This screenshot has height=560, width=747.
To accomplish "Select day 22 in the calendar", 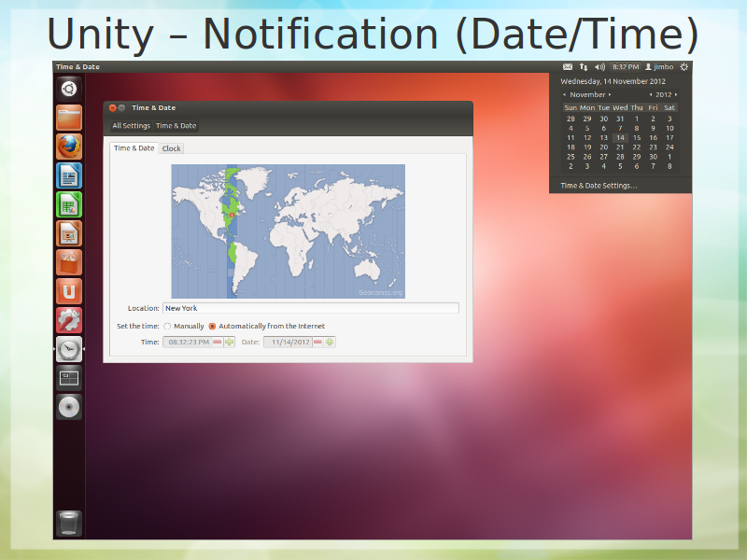I will (x=637, y=147).
